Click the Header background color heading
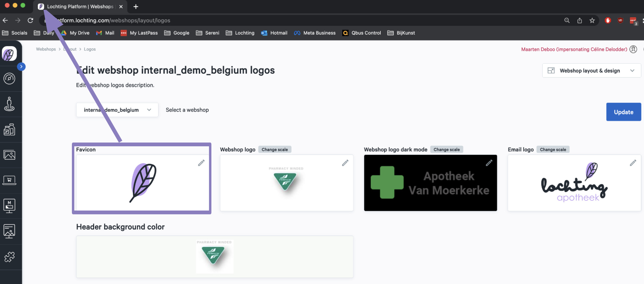Image resolution: width=644 pixels, height=284 pixels. pos(120,227)
